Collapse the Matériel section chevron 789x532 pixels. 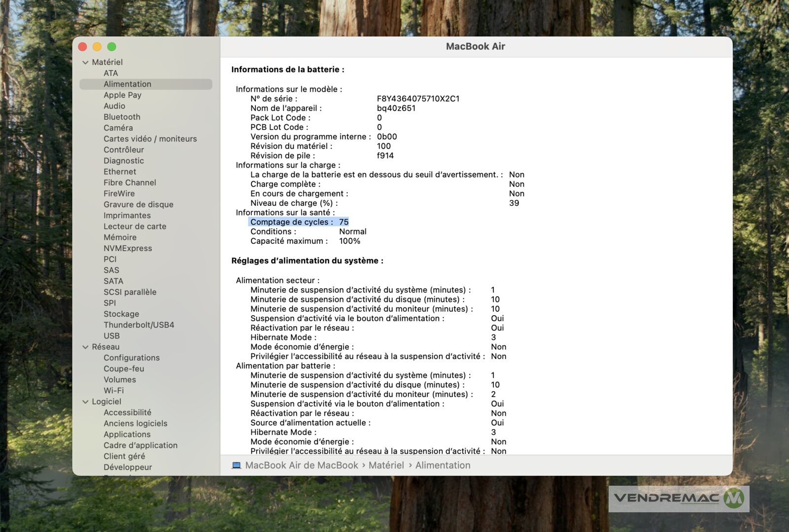pyautogui.click(x=85, y=63)
